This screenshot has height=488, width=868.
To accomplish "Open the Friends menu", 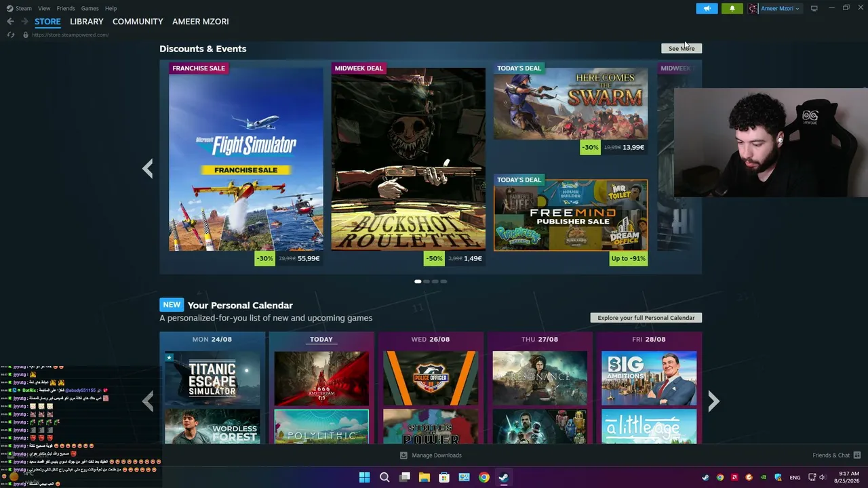I will coord(66,8).
